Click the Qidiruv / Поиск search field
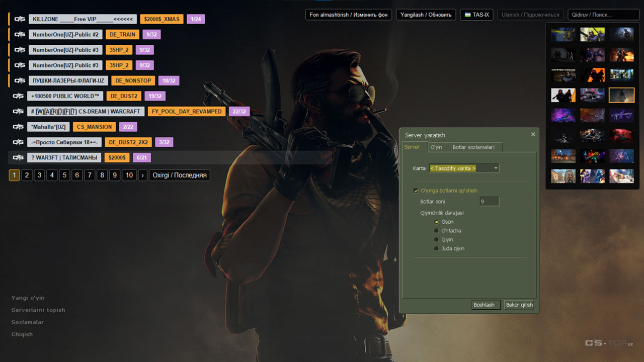Image resolution: width=644 pixels, height=362 pixels. [603, 15]
